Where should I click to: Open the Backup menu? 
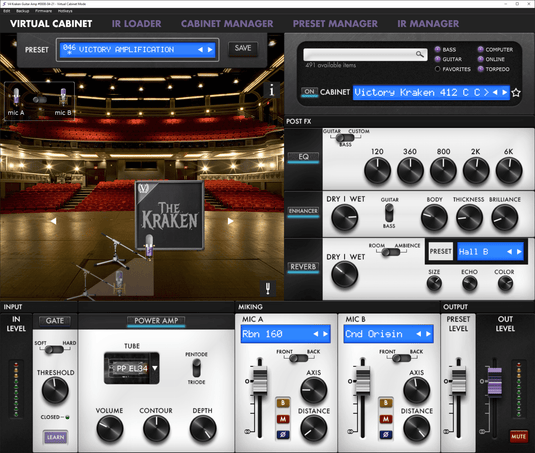(23, 11)
